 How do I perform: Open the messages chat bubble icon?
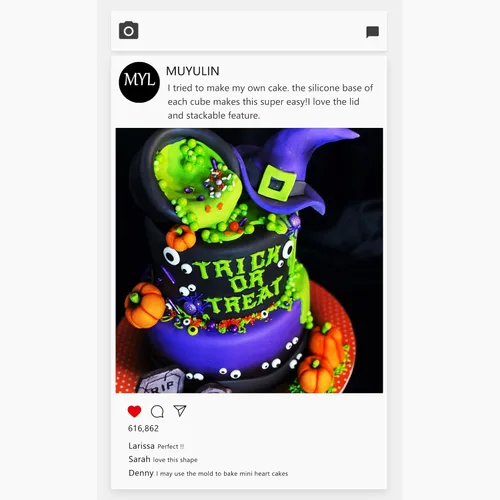click(372, 32)
